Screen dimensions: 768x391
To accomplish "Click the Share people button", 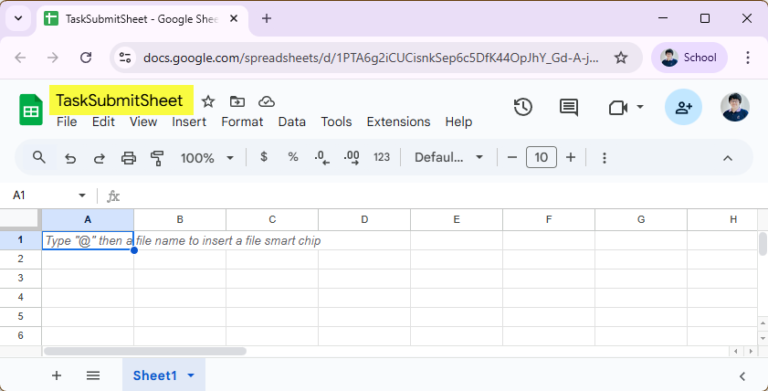I will pyautogui.click(x=683, y=107).
